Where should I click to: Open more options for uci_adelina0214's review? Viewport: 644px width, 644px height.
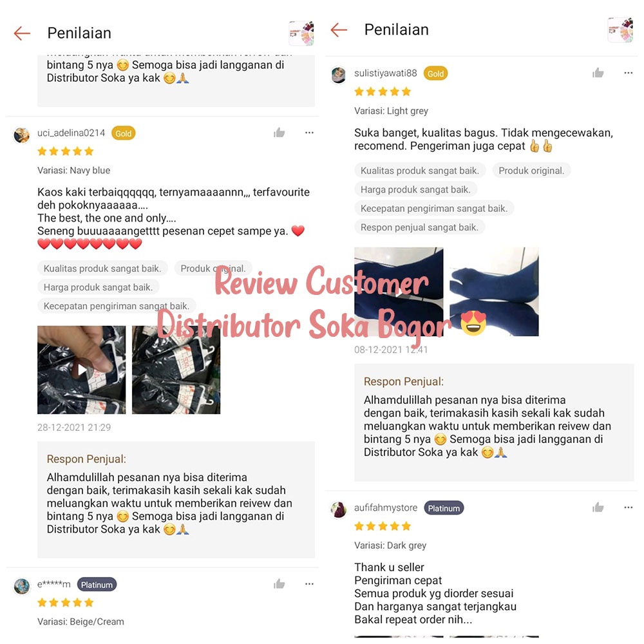tap(309, 133)
